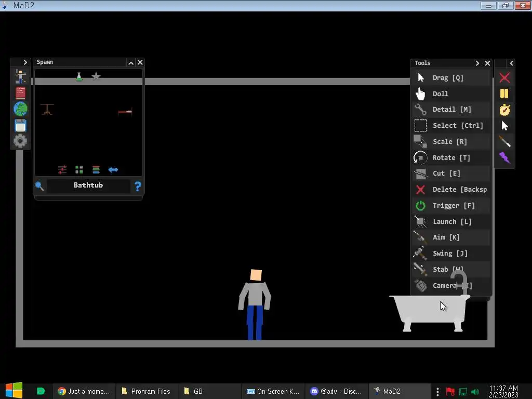This screenshot has width=532, height=399.
Task: Click the purple lightning bolt icon
Action: click(x=504, y=157)
